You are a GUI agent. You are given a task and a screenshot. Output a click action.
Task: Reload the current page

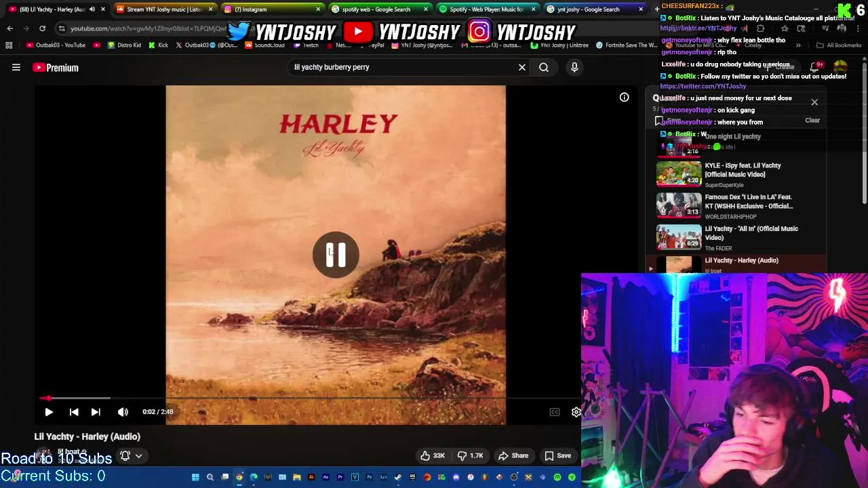point(42,28)
